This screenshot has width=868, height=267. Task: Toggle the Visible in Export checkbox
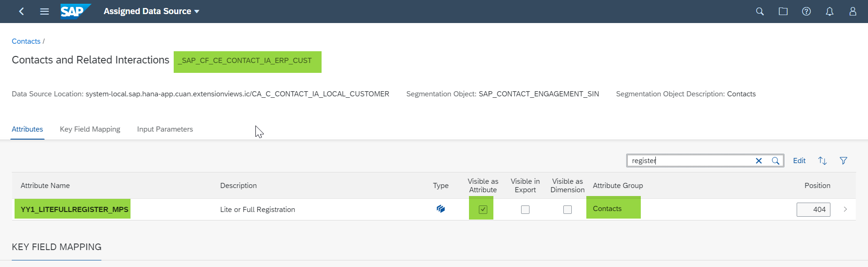click(x=525, y=210)
